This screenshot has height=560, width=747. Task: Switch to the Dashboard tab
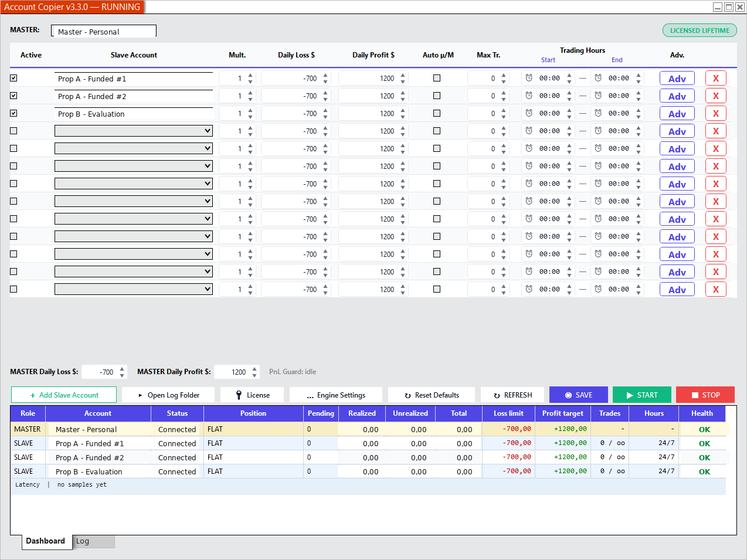pos(46,541)
